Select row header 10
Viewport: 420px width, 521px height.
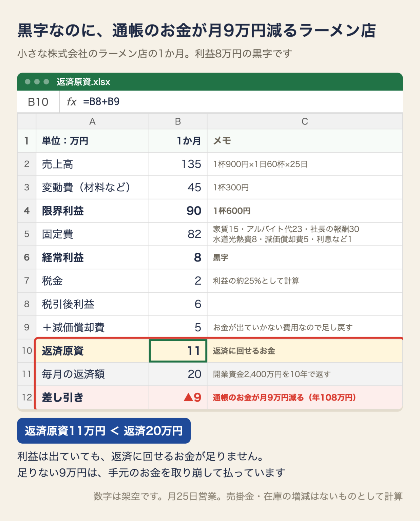pyautogui.click(x=27, y=351)
